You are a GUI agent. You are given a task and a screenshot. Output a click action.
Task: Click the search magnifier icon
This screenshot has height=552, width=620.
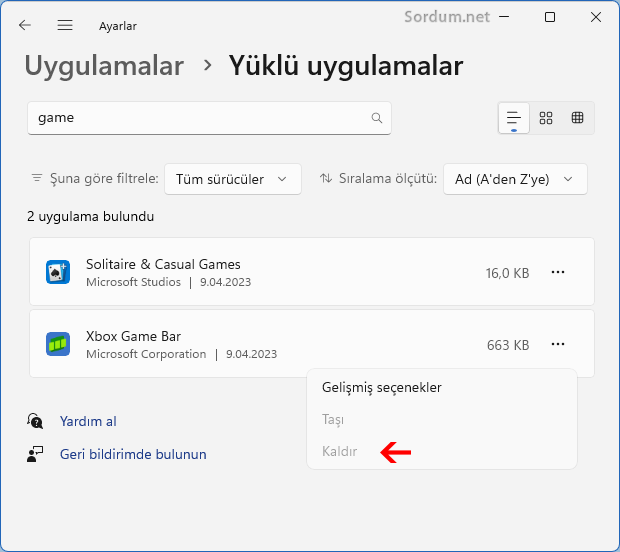click(377, 118)
